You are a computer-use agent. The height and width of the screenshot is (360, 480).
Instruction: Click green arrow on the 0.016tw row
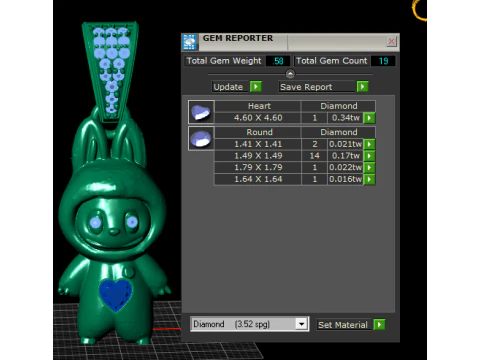pos(369,179)
